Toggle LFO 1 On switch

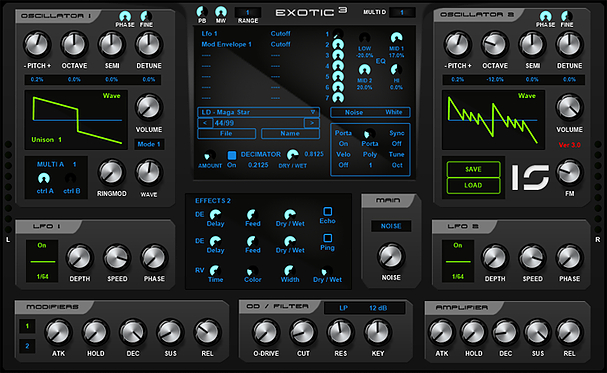pyautogui.click(x=42, y=245)
